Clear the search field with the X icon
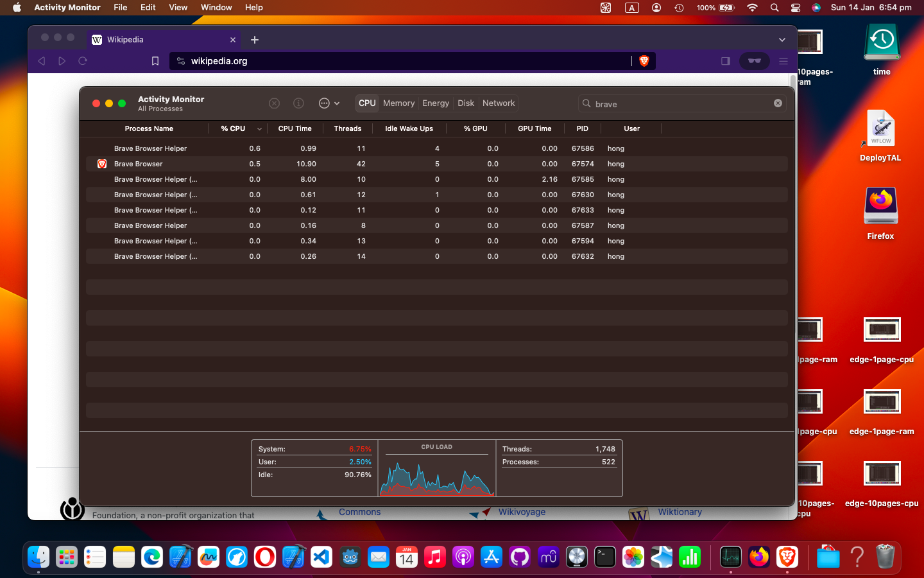This screenshot has width=924, height=578. point(778,103)
